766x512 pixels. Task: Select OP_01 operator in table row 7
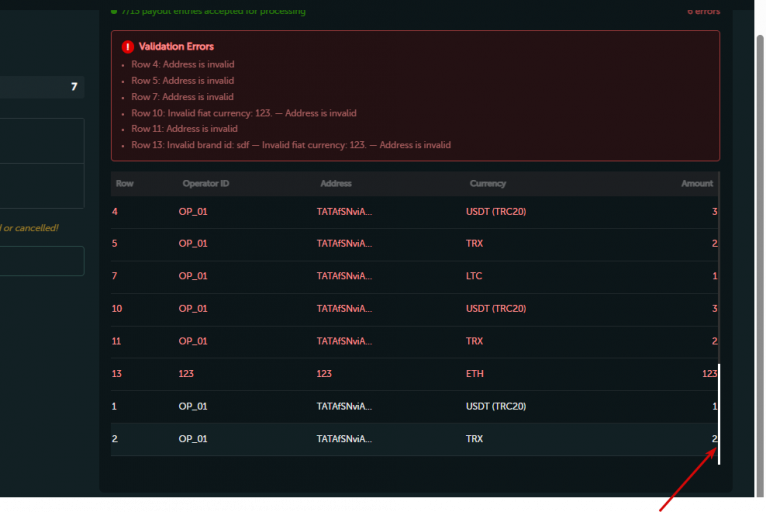[x=193, y=276]
